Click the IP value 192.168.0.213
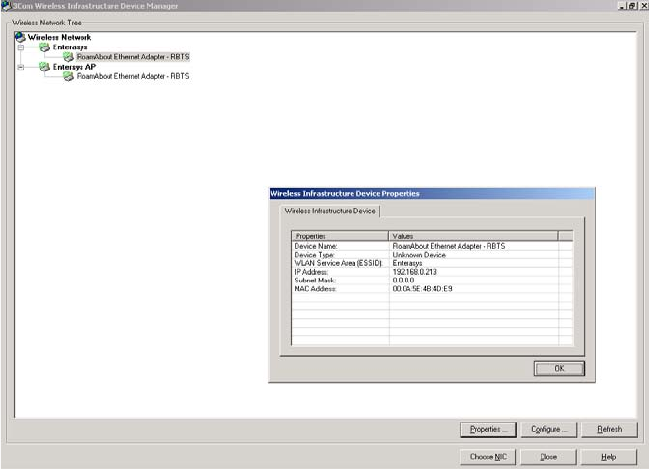The image size is (649, 469). [x=414, y=272]
